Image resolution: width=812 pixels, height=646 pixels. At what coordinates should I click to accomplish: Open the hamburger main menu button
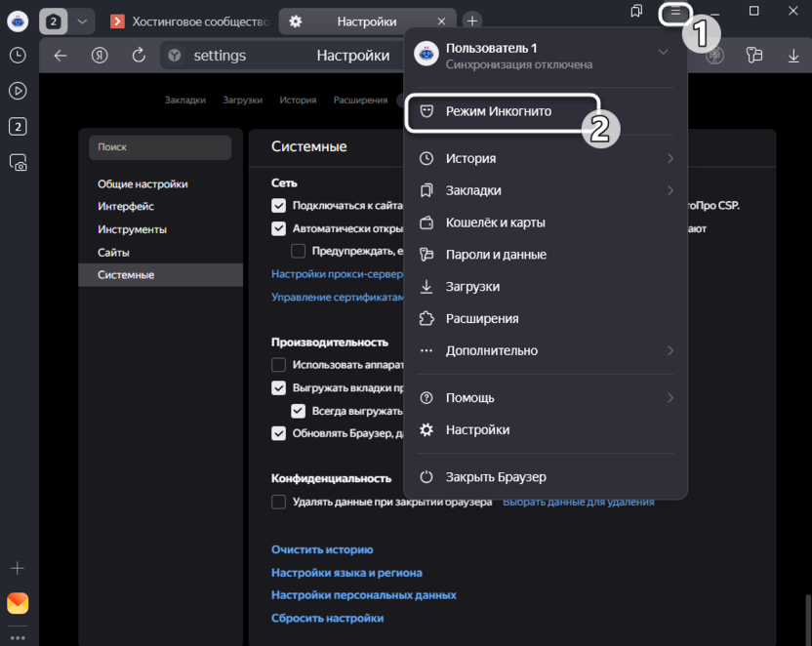[674, 13]
